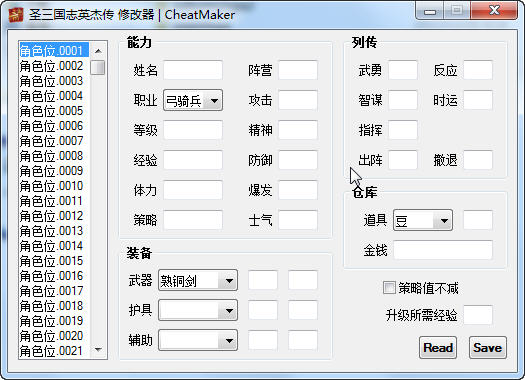Click the Save button
Screen dimensions: 525x380
(x=488, y=348)
